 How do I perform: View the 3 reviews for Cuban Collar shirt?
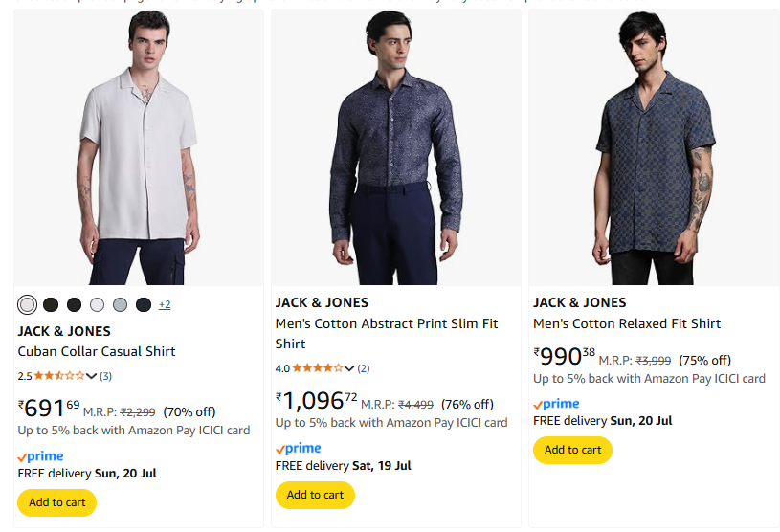coord(106,376)
